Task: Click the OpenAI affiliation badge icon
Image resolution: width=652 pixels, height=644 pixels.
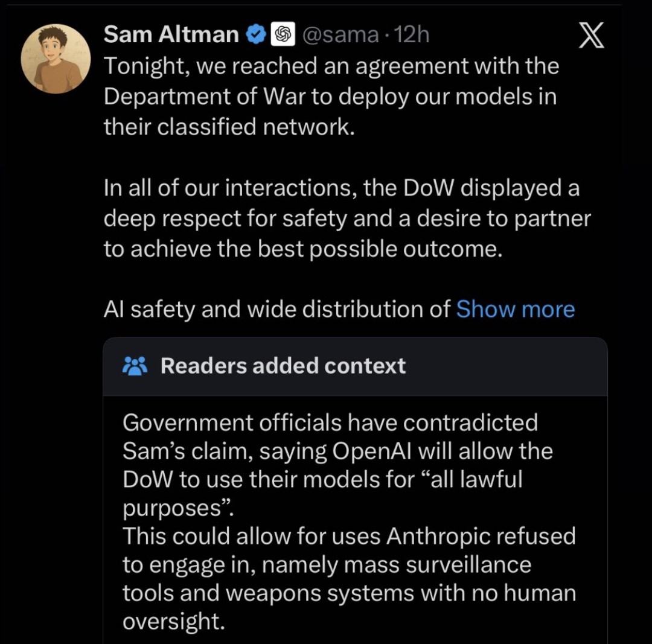Action: point(282,35)
